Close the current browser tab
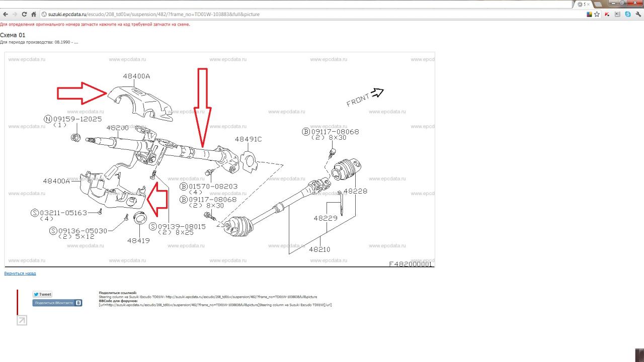The width and height of the screenshot is (644, 362). pyautogui.click(x=588, y=4)
